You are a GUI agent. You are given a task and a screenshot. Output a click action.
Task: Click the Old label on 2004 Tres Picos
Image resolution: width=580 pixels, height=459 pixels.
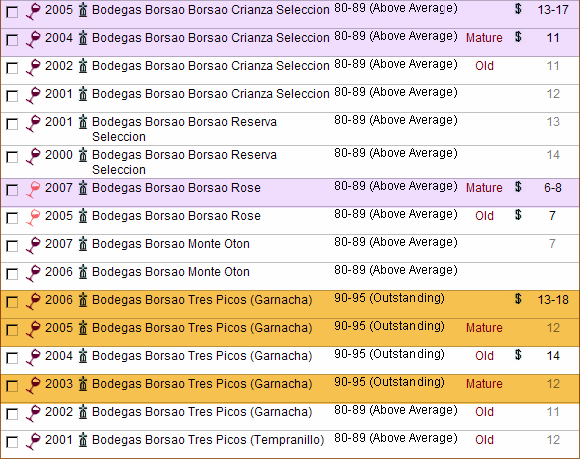[x=484, y=356]
